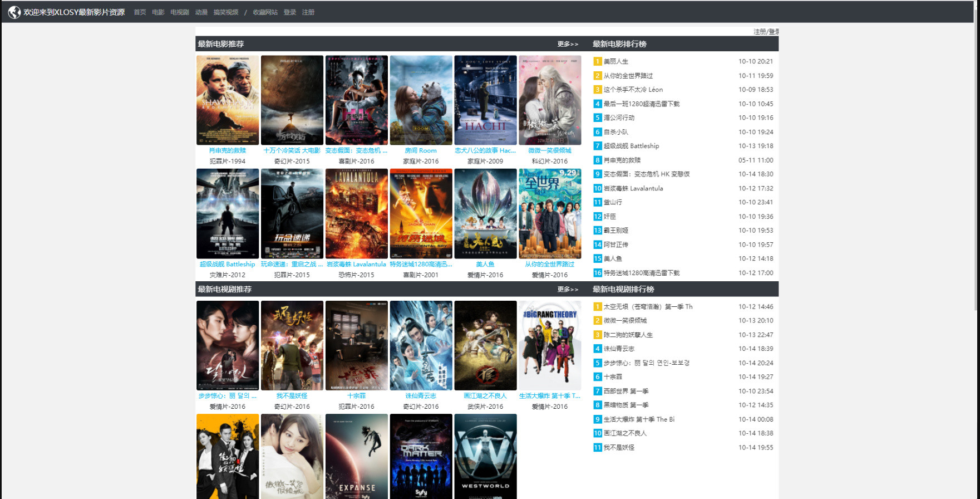Open the Hachi 忠犬八公 poster
Screen dimensions: 980x499
[486, 100]
